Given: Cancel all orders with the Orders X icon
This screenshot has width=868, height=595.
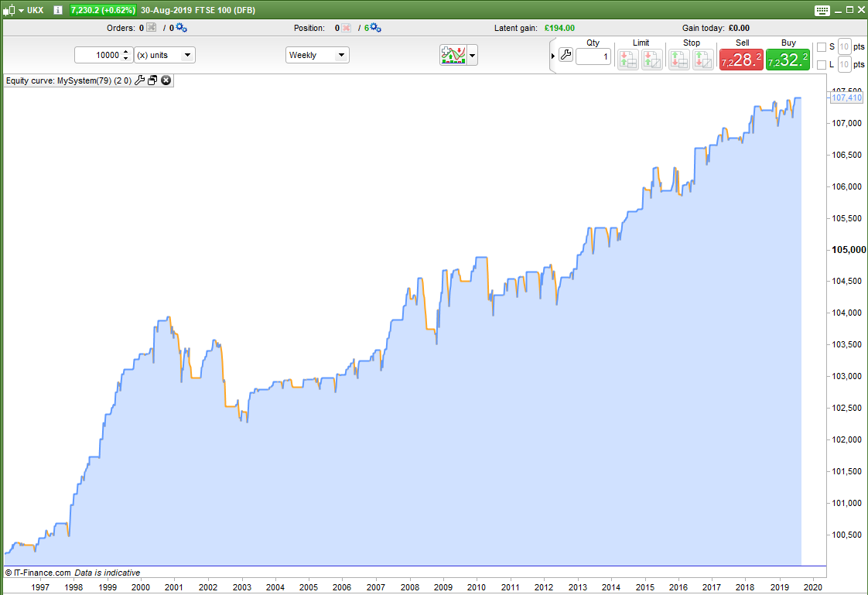Looking at the screenshot, I should [x=151, y=28].
